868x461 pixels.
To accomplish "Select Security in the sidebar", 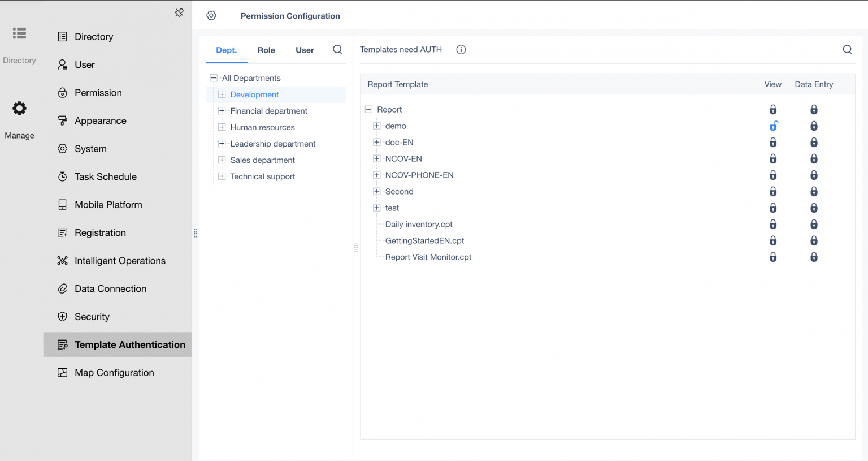I will coord(92,317).
